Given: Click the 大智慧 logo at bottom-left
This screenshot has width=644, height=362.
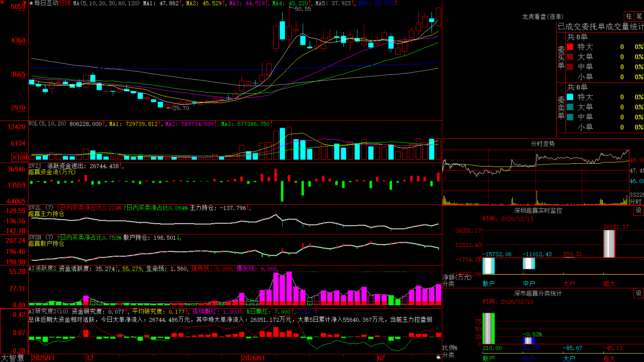Looking at the screenshot, I should pyautogui.click(x=12, y=358).
